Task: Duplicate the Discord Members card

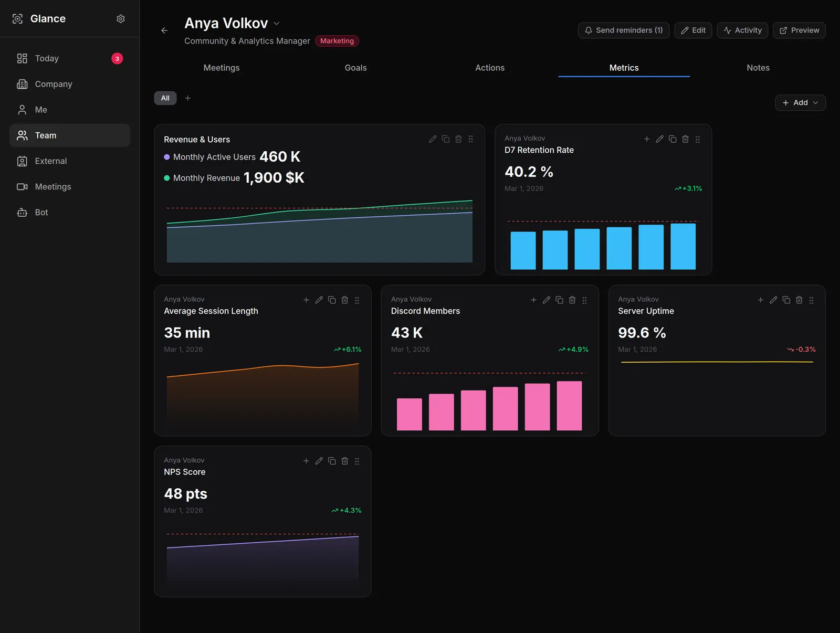Action: click(559, 300)
